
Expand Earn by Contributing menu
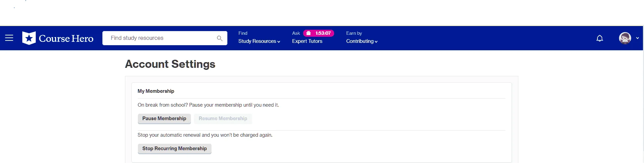[x=362, y=37]
